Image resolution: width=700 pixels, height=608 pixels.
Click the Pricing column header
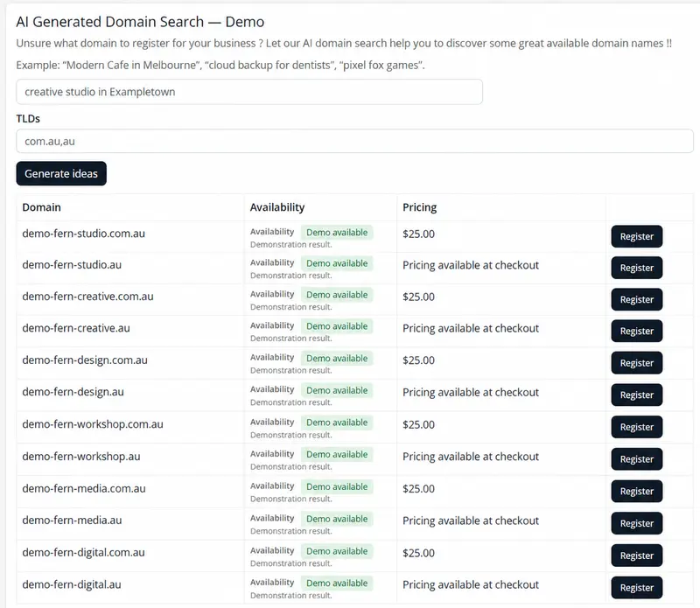pyautogui.click(x=420, y=207)
